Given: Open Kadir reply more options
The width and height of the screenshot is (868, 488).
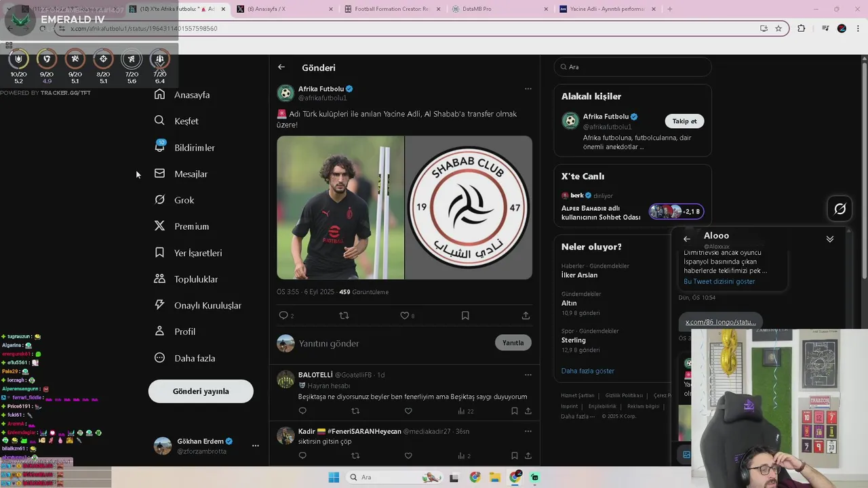Looking at the screenshot, I should [528, 431].
